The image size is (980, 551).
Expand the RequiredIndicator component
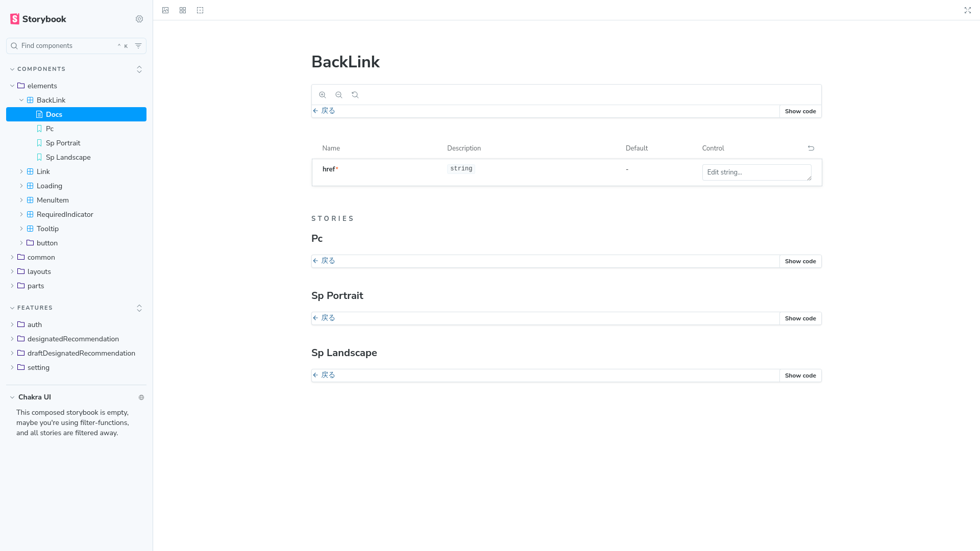tap(76, 214)
